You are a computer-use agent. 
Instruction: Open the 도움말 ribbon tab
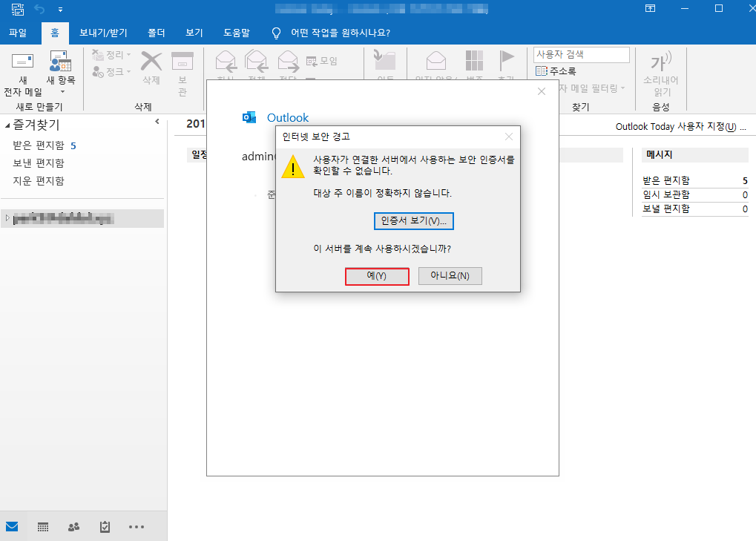tap(237, 33)
